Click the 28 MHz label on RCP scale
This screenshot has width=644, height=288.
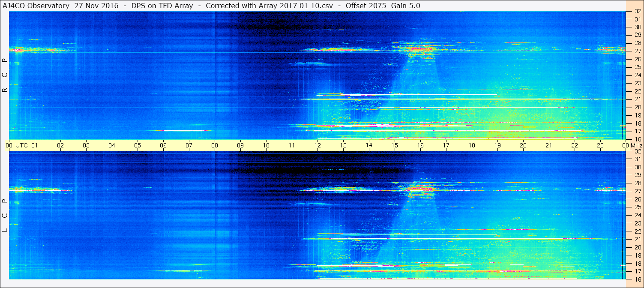(x=638, y=43)
